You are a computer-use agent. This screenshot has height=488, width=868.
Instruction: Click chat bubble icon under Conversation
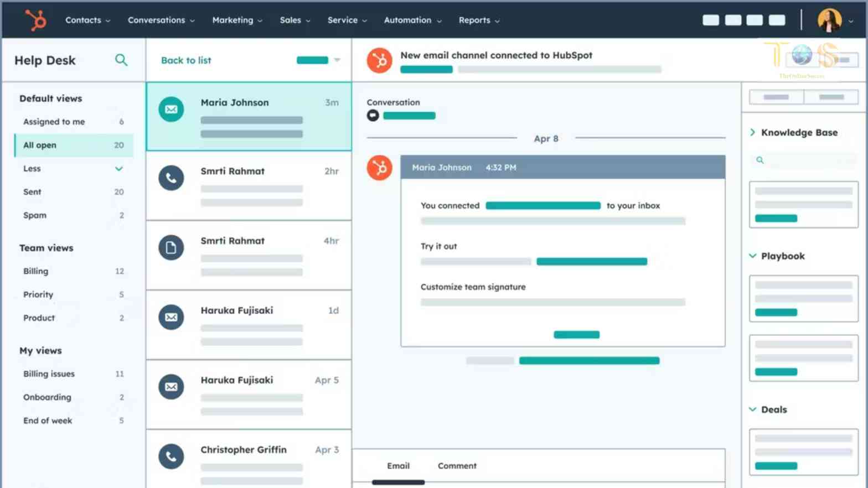point(373,116)
